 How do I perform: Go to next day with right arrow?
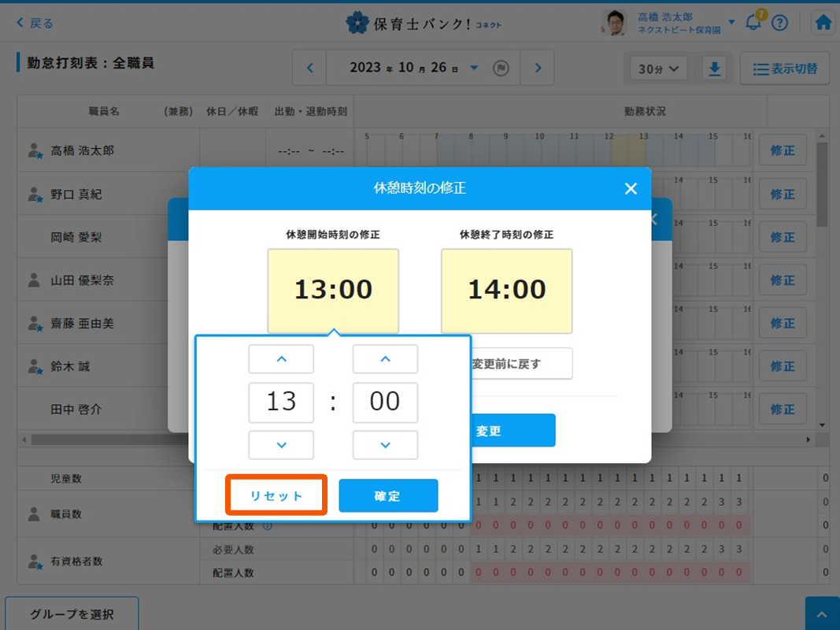(x=538, y=69)
